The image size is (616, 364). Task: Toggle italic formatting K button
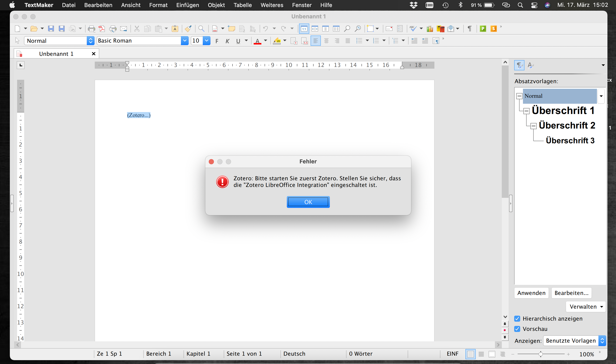tap(227, 41)
